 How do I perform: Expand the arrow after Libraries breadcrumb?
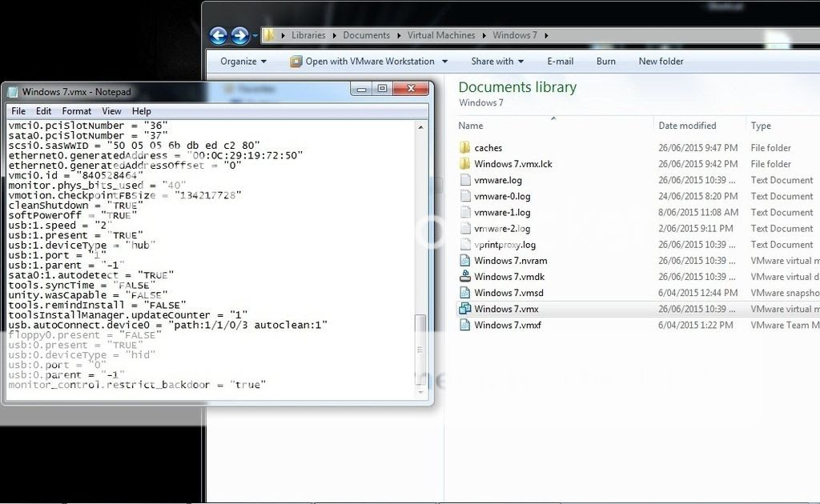pyautogui.click(x=334, y=35)
